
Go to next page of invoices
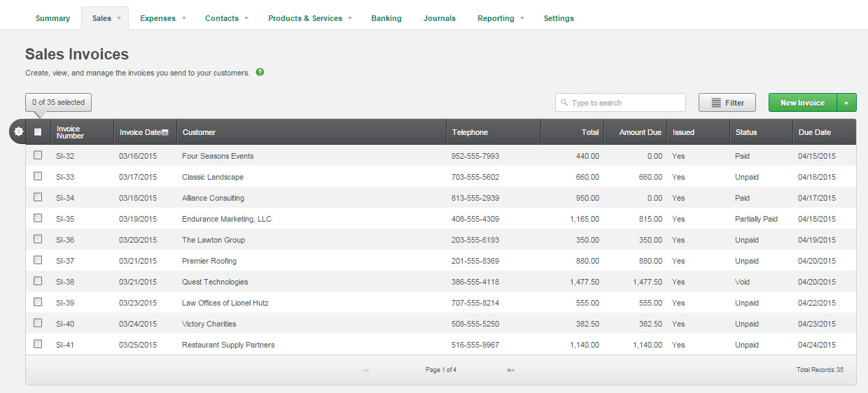pyautogui.click(x=511, y=370)
